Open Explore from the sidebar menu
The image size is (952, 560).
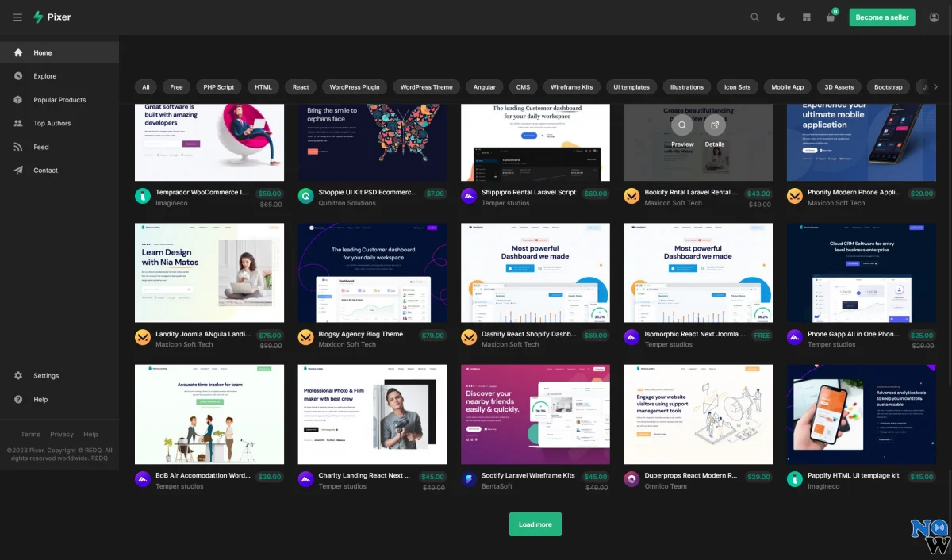click(x=45, y=75)
